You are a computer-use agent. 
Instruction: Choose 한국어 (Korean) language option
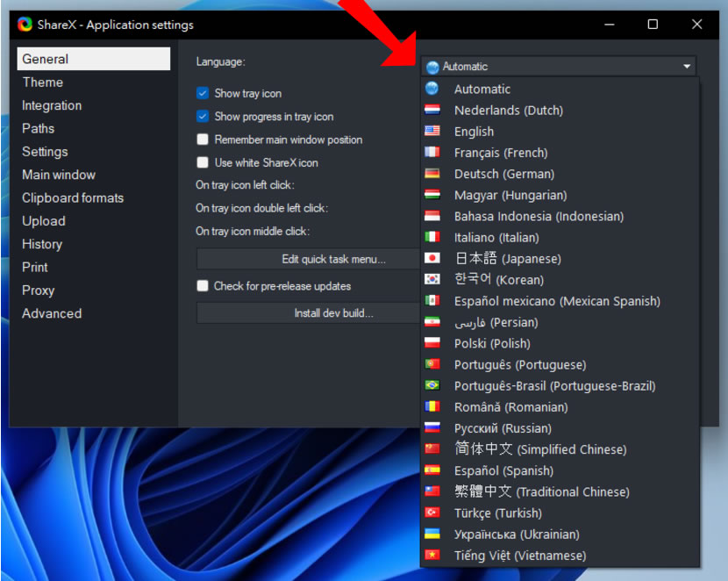pos(560,280)
